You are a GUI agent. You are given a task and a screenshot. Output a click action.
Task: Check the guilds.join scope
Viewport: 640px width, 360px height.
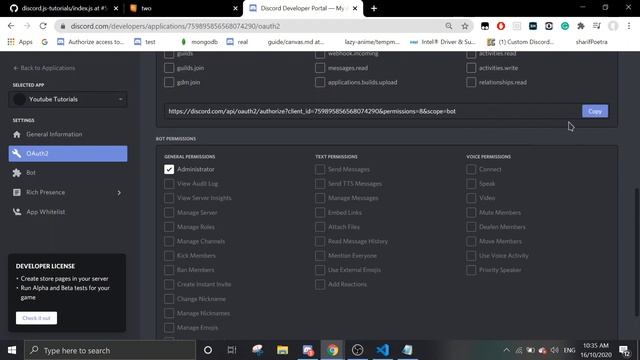pyautogui.click(x=169, y=68)
